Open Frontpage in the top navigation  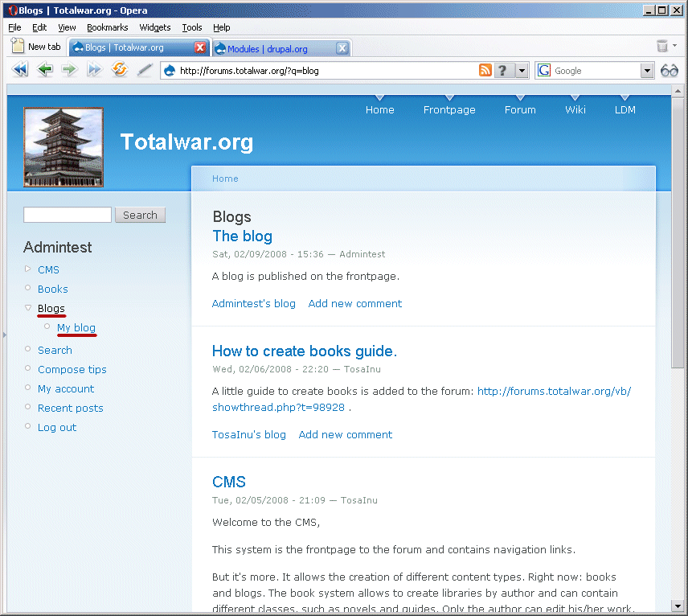pyautogui.click(x=449, y=109)
